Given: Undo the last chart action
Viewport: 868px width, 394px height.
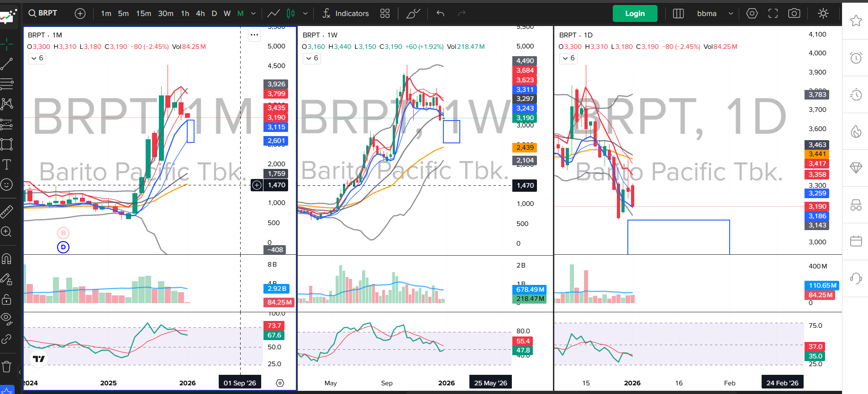Looking at the screenshot, I should point(440,13).
